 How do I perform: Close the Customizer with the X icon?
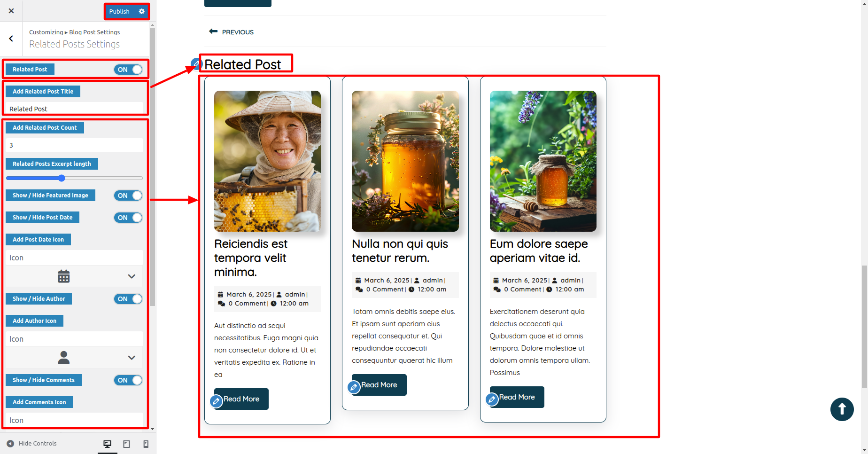[11, 11]
